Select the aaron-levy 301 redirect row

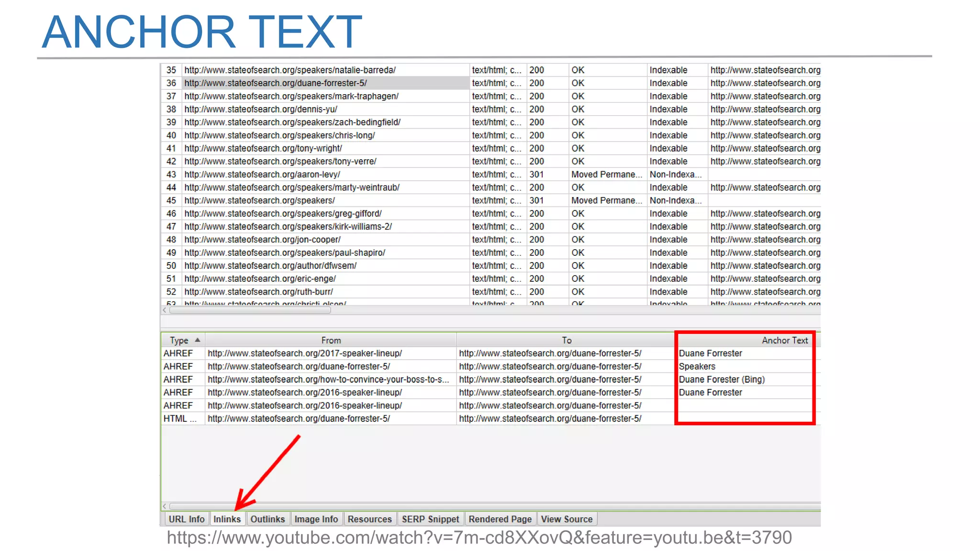click(x=262, y=175)
